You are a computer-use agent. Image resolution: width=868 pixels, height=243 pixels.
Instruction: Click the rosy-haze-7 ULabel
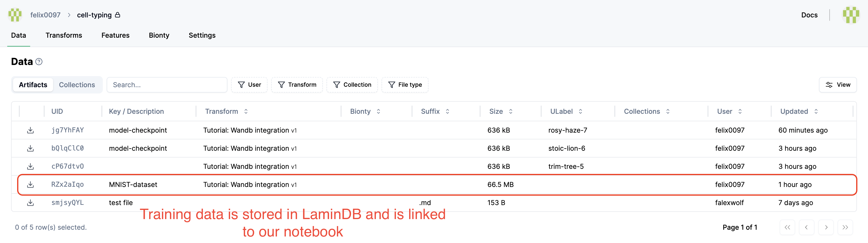[567, 130]
